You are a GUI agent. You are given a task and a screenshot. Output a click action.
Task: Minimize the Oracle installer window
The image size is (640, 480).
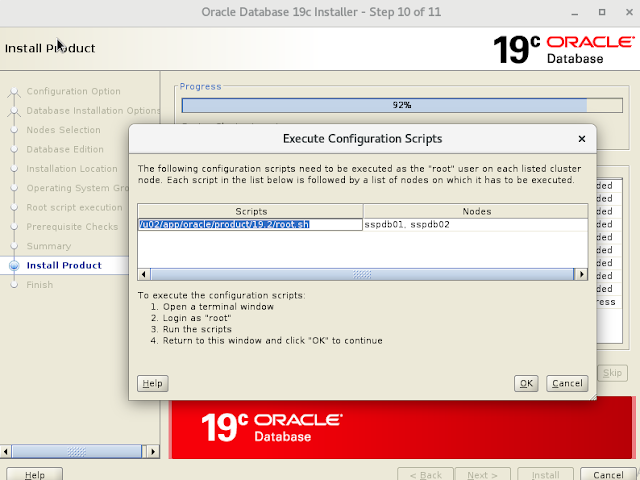tap(575, 12)
